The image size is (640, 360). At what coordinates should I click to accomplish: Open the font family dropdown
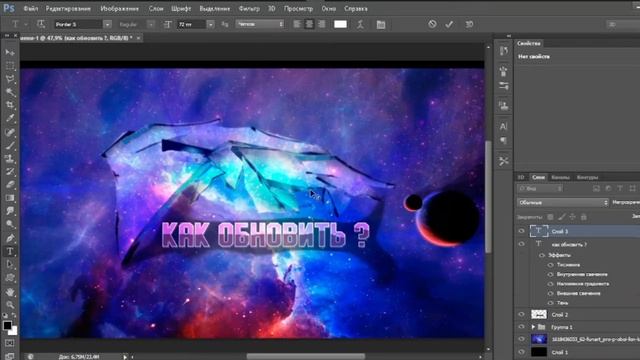point(107,24)
